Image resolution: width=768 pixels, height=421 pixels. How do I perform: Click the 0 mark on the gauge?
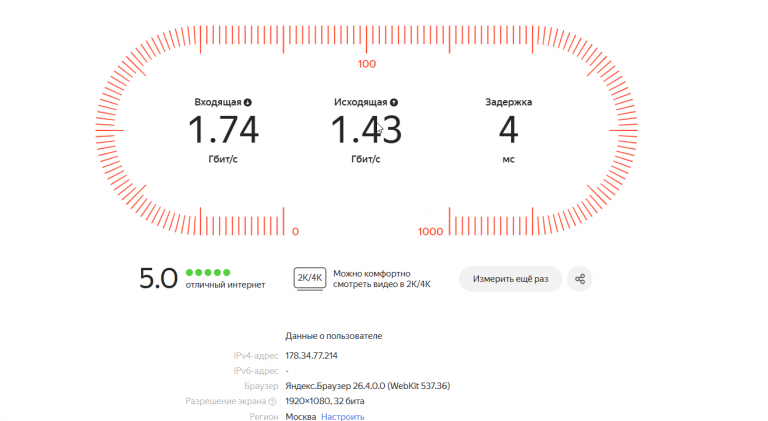point(295,232)
